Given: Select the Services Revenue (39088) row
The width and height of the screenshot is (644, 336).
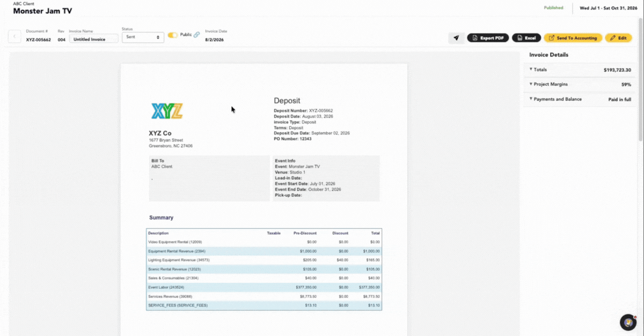Looking at the screenshot, I should coord(264,296).
